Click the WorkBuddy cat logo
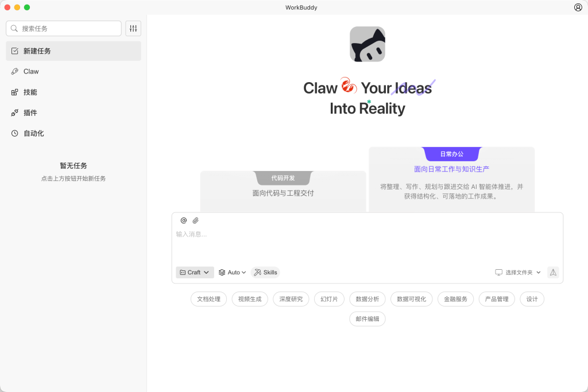Viewport: 588px width, 392px height. pos(367,44)
